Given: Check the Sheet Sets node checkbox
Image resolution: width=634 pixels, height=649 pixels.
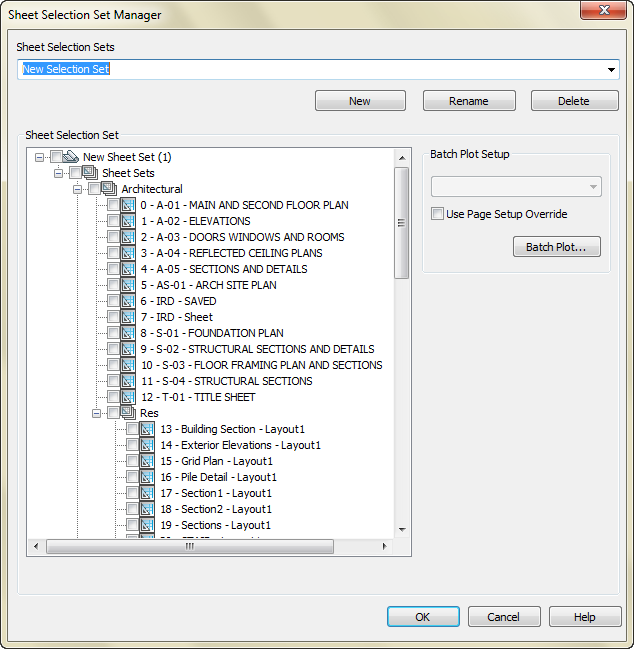Looking at the screenshot, I should [75, 173].
